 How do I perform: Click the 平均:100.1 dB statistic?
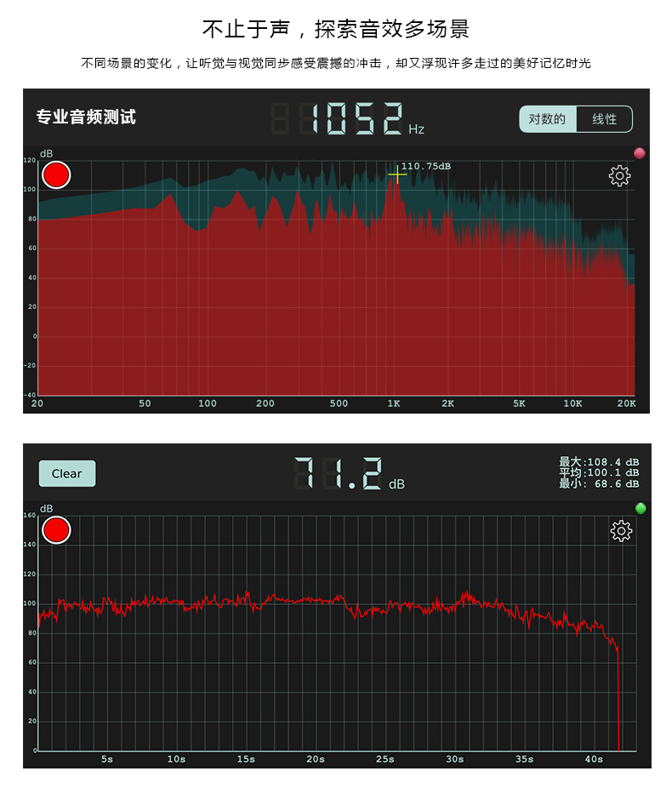click(x=599, y=472)
